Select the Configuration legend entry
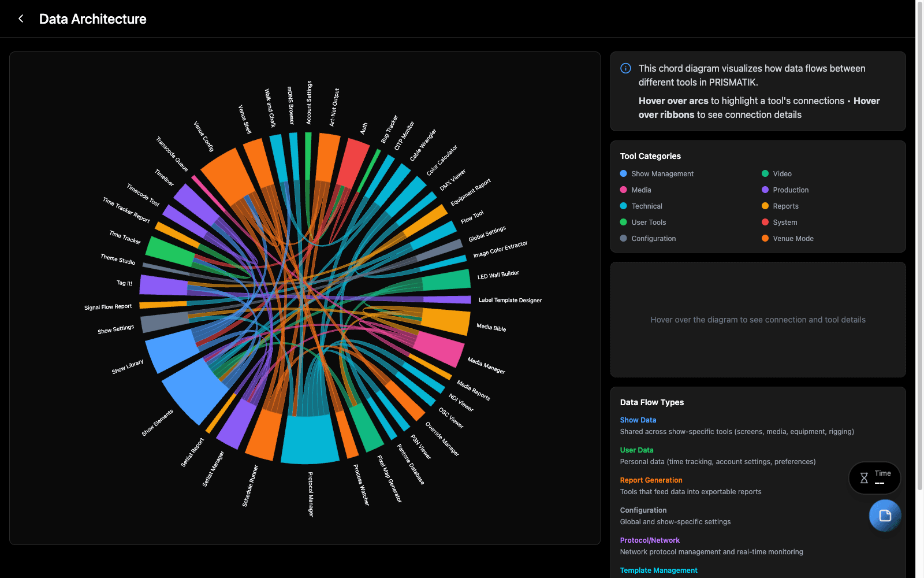This screenshot has width=924, height=578. 648,238
